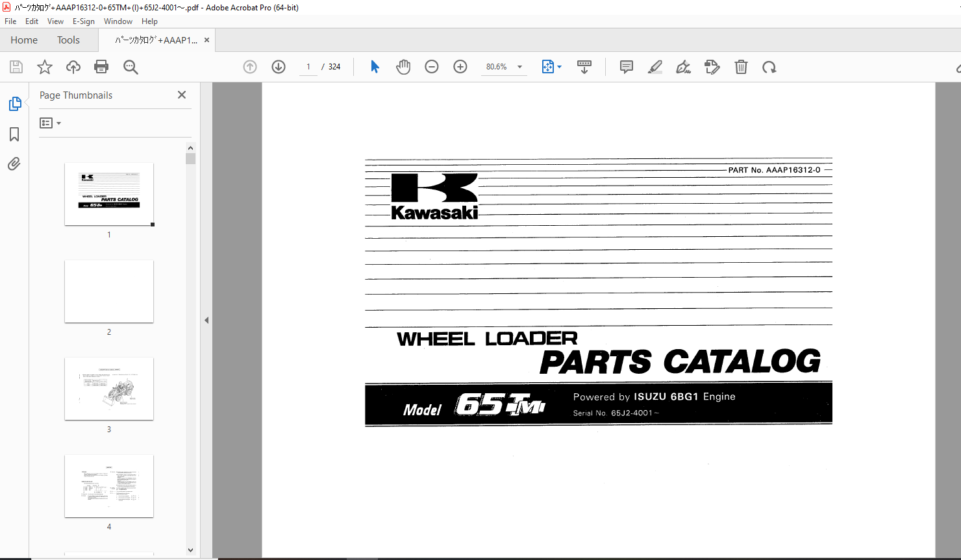Zoom out with the minus button

pyautogui.click(x=432, y=67)
